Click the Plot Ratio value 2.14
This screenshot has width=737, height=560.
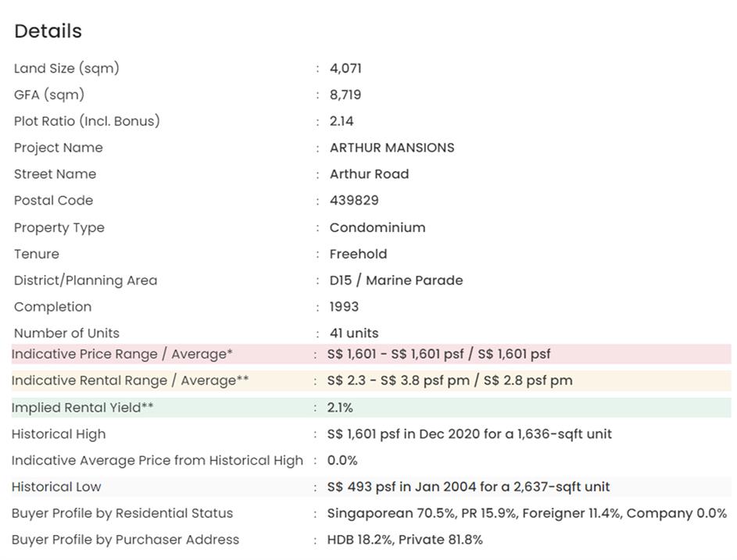(342, 121)
